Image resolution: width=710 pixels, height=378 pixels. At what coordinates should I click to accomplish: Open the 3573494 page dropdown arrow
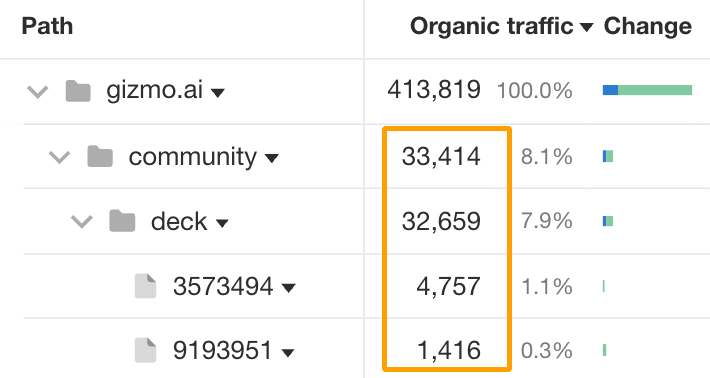coord(288,287)
